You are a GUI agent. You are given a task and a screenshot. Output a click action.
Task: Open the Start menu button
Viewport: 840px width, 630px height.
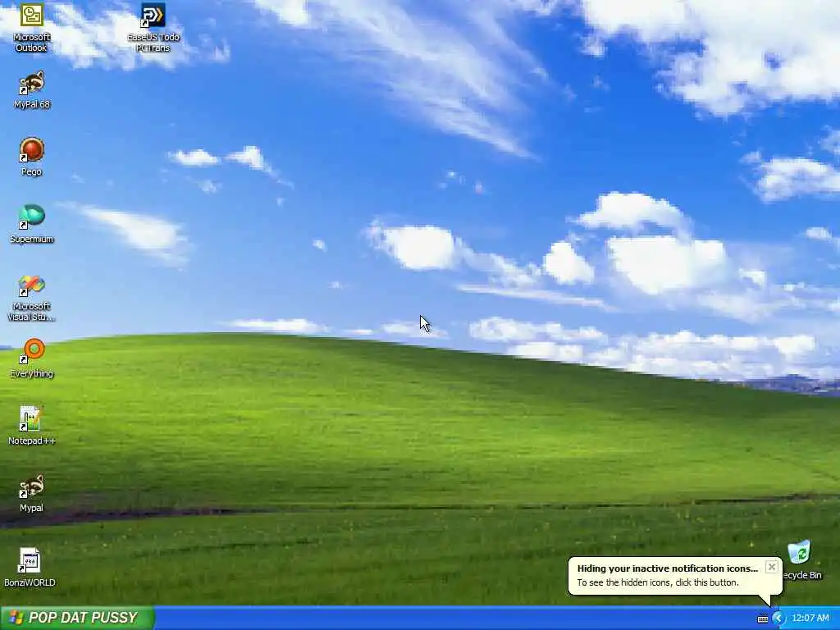pyautogui.click(x=78, y=618)
